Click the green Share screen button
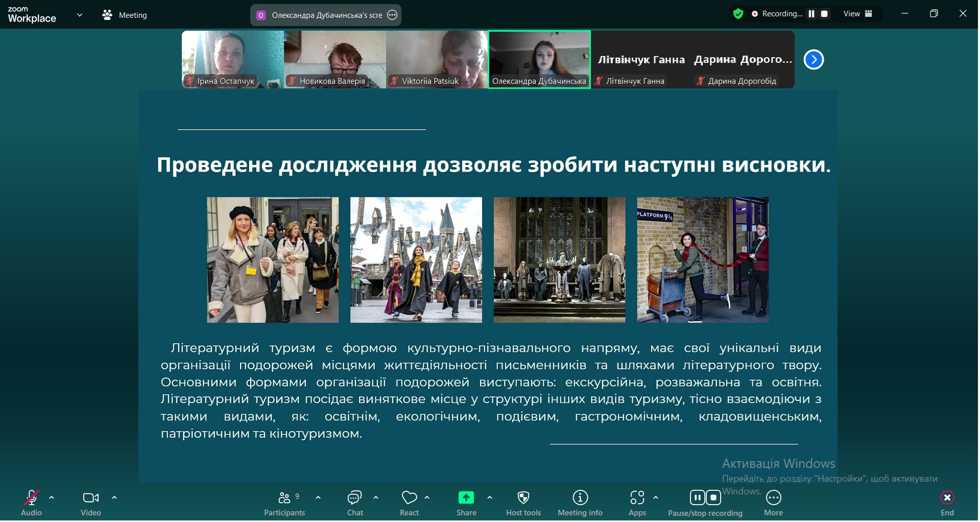 [x=466, y=499]
